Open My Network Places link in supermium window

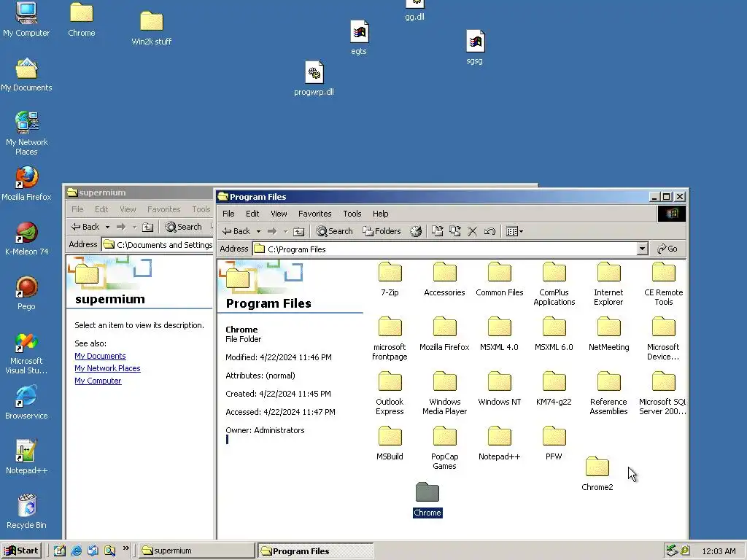click(107, 368)
